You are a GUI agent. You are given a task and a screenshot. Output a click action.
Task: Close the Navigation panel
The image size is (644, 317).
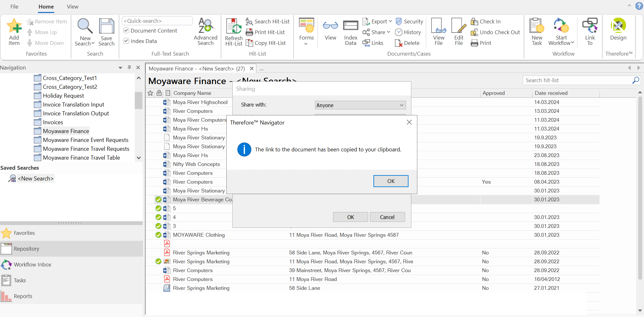tap(138, 67)
